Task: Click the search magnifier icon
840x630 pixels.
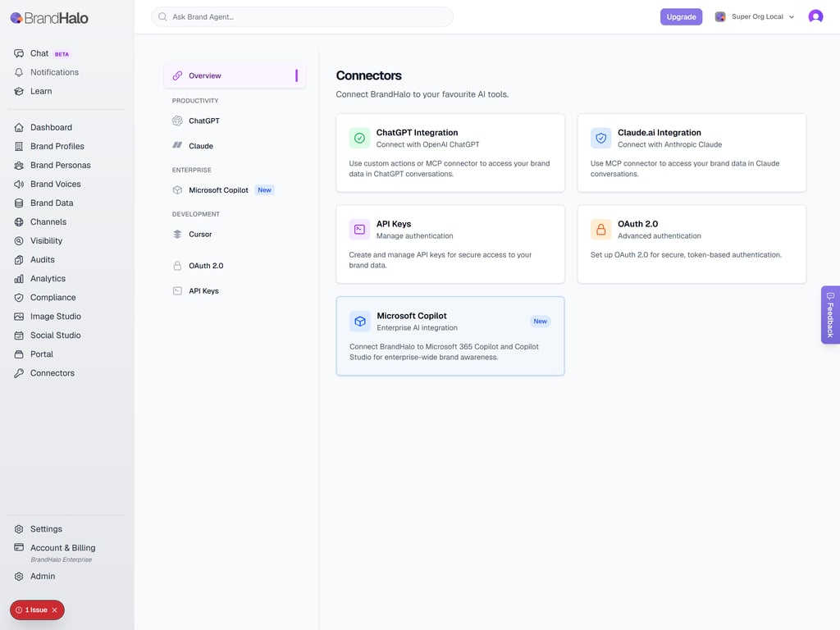Action: tap(162, 16)
